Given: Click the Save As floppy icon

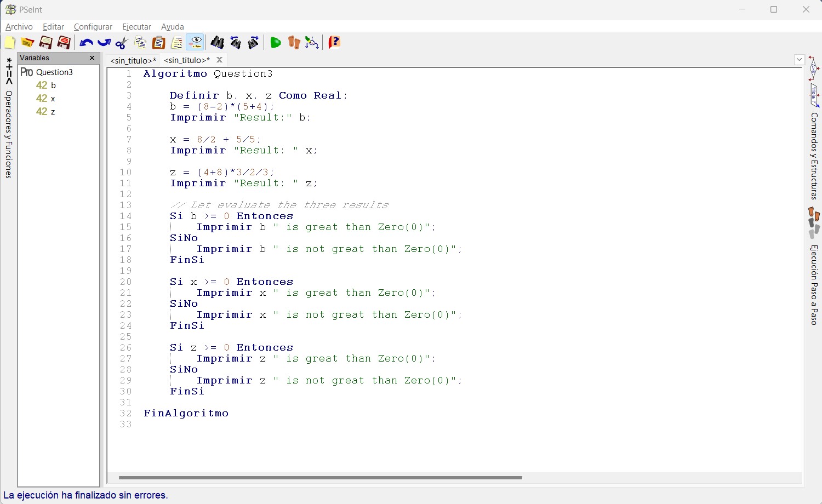Looking at the screenshot, I should pyautogui.click(x=64, y=43).
